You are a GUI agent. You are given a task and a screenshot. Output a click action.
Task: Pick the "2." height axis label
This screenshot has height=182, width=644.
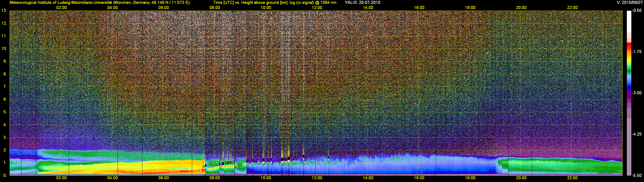5,150
